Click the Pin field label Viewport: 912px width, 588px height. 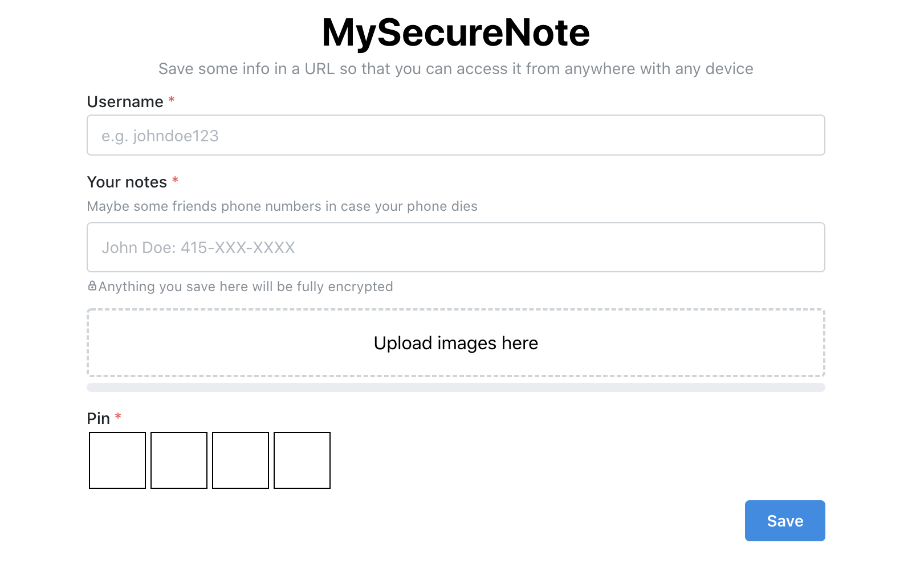[x=99, y=419]
